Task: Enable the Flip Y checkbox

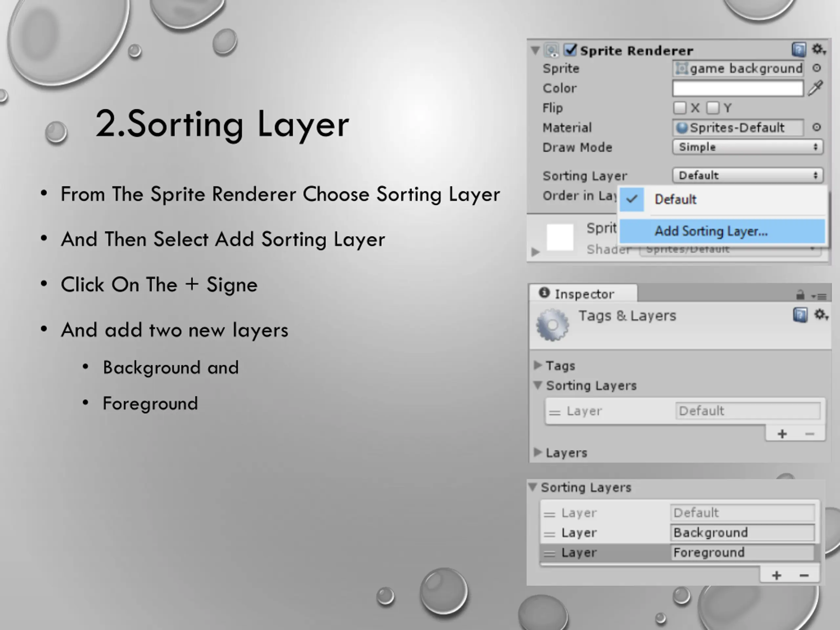Action: pos(713,108)
